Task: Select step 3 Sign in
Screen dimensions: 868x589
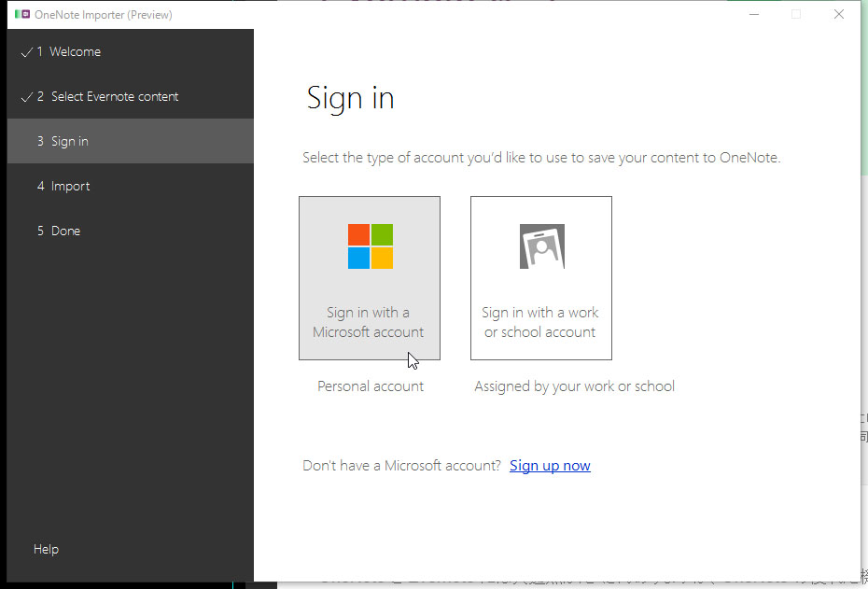Action: click(131, 141)
